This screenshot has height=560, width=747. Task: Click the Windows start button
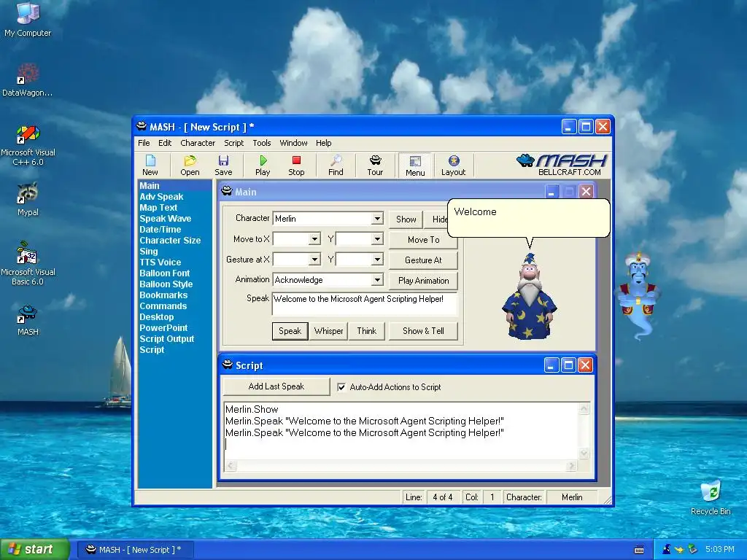(x=35, y=550)
